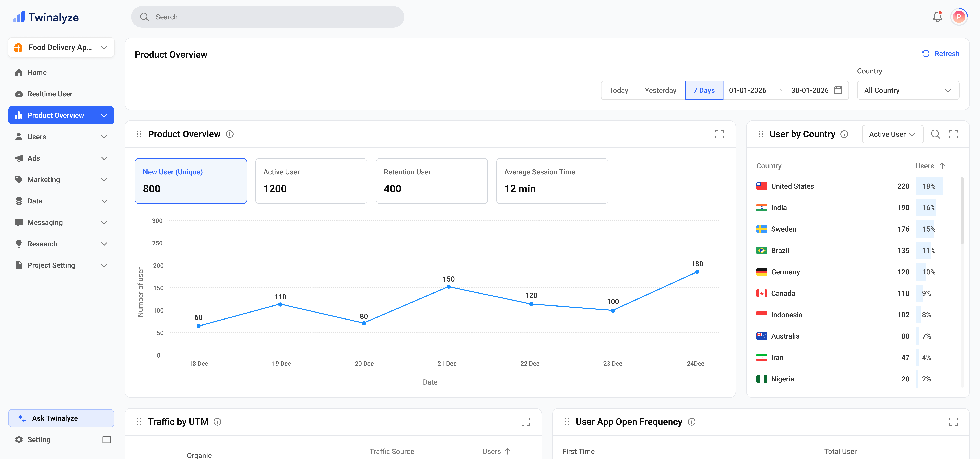Search within User by Country panel
Image resolution: width=980 pixels, height=459 pixels.
click(935, 134)
